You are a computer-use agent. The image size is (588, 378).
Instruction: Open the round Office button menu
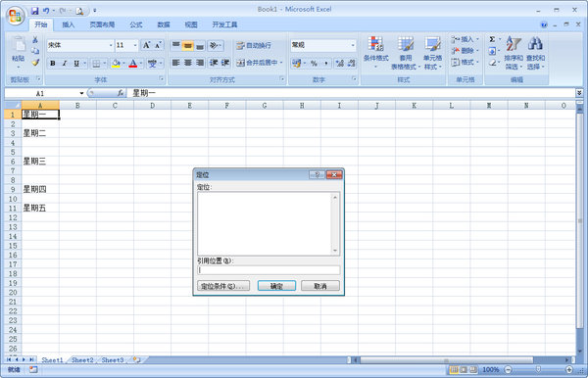point(15,16)
